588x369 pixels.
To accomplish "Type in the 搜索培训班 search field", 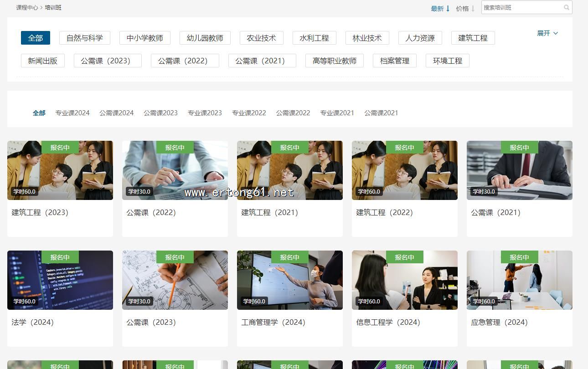I will (522, 7).
